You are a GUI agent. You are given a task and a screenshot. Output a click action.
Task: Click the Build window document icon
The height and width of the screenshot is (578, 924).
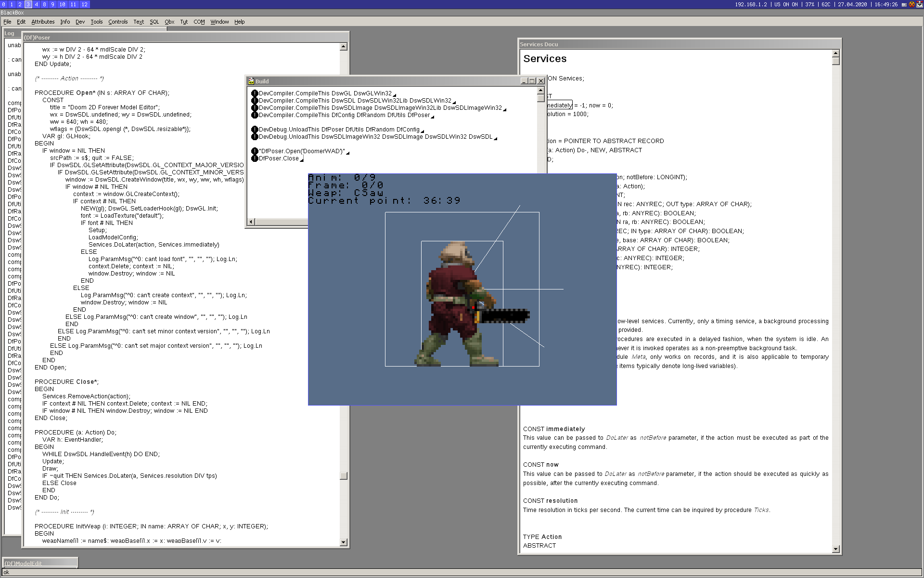(251, 81)
